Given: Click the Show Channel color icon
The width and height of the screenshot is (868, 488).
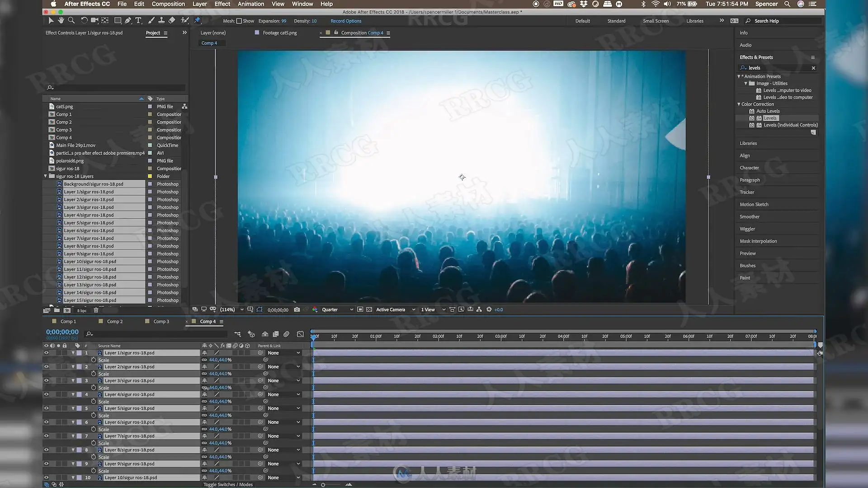Looking at the screenshot, I should pyautogui.click(x=315, y=310).
